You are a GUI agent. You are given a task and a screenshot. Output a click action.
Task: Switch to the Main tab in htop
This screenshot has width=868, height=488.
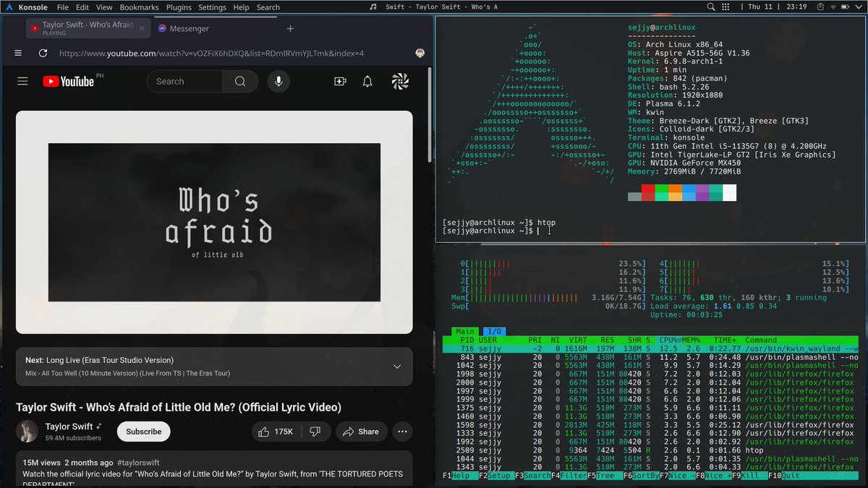(465, 331)
